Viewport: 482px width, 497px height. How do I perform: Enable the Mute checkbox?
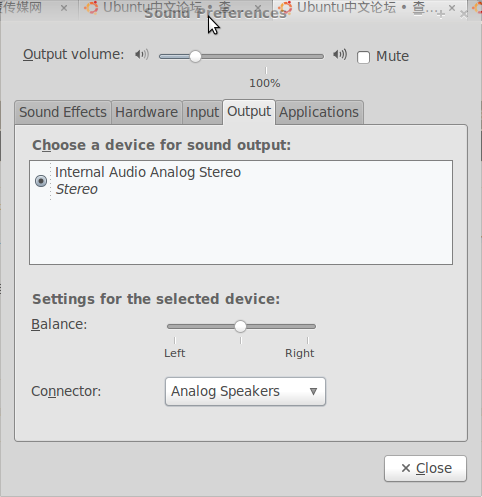point(363,57)
